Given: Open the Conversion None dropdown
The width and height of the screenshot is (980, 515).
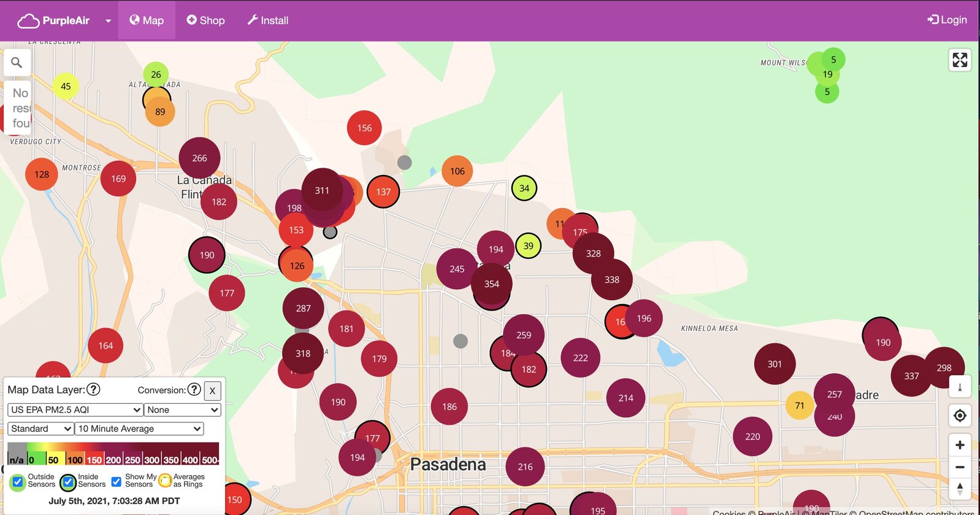Looking at the screenshot, I should (182, 409).
